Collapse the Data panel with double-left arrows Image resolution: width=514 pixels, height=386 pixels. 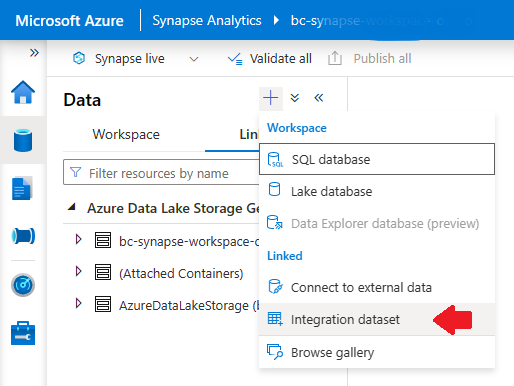[x=319, y=98]
